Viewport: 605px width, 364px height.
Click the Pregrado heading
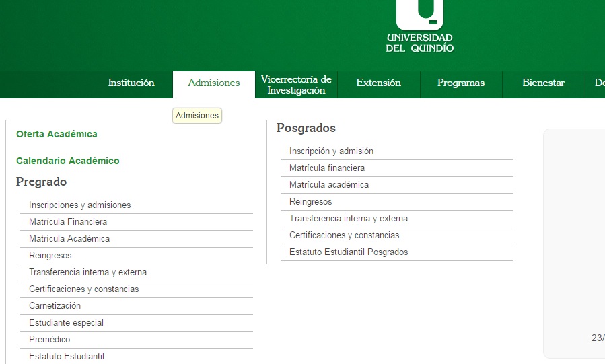[41, 182]
